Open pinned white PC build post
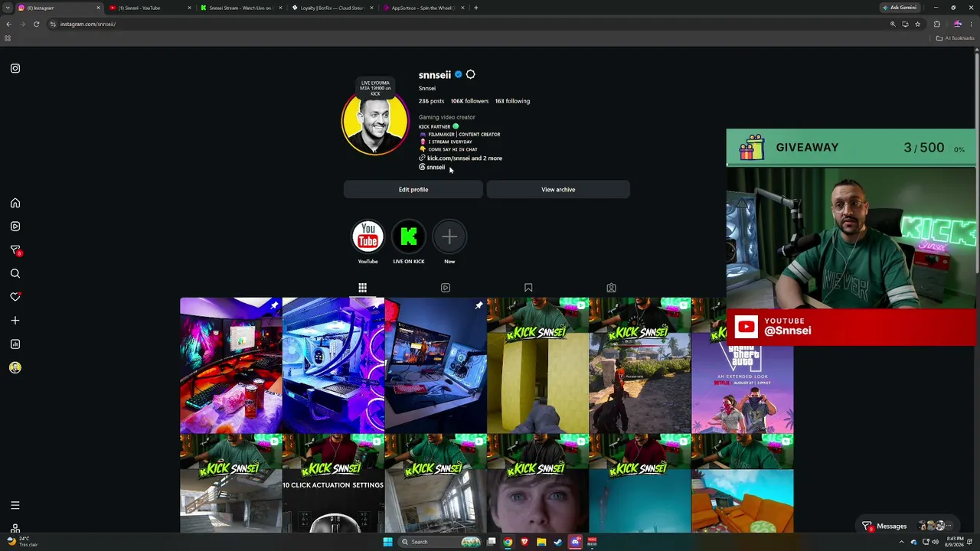 click(333, 365)
